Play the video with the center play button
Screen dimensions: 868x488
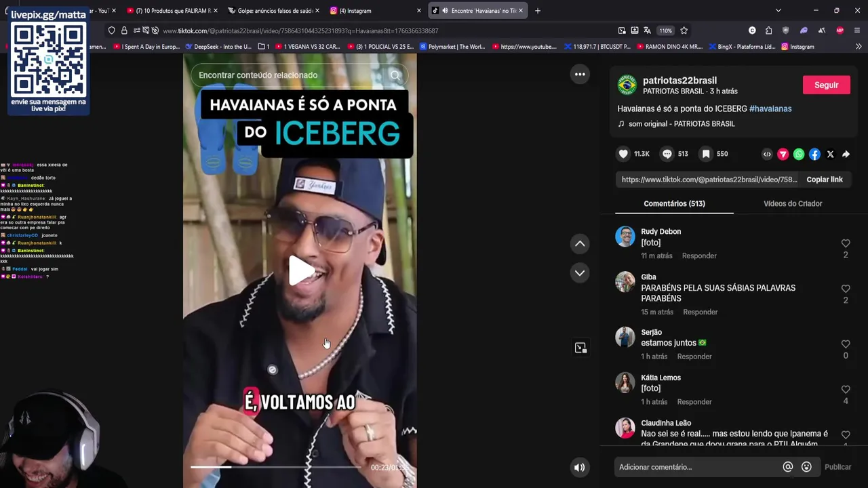pyautogui.click(x=301, y=270)
